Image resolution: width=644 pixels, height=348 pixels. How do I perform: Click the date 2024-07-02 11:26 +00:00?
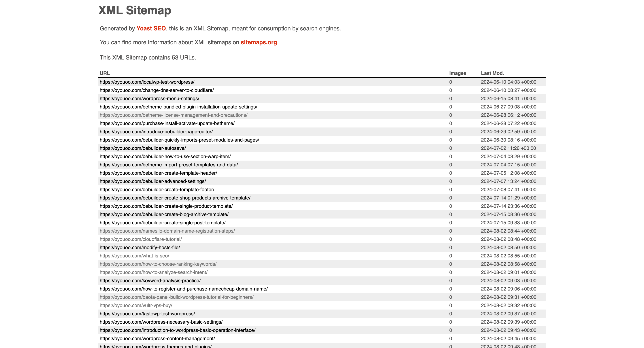(x=508, y=148)
